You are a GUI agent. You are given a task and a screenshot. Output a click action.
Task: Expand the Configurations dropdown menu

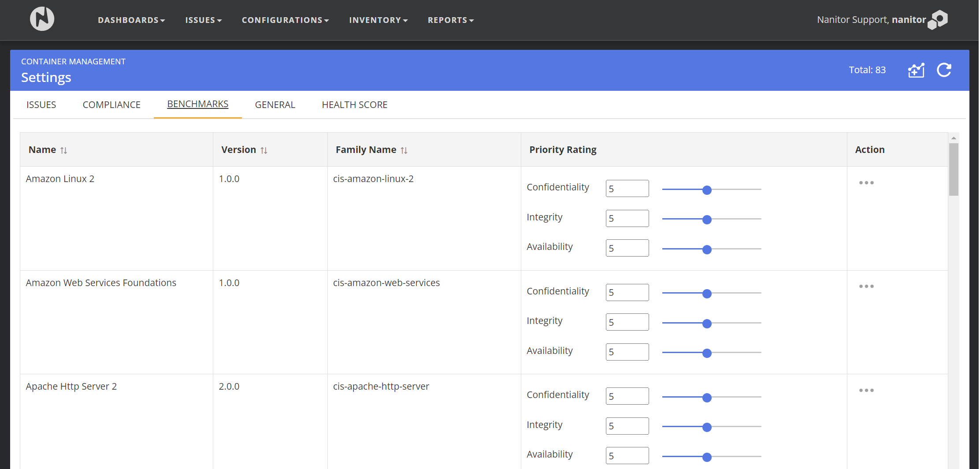pos(285,20)
